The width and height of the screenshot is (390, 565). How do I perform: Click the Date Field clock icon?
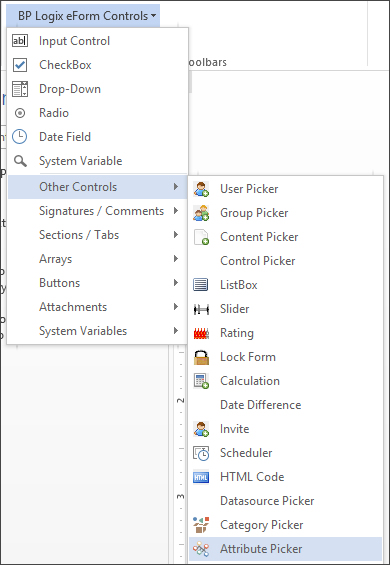(20, 137)
